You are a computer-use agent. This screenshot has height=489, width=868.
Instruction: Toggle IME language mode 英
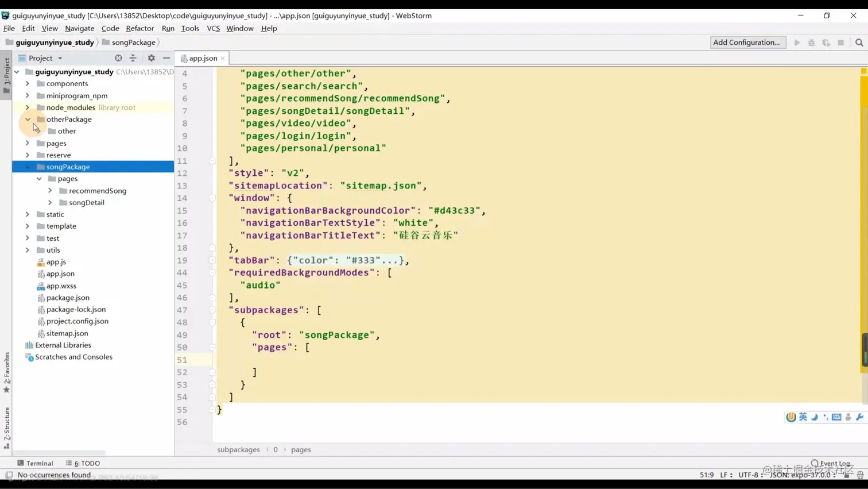(803, 417)
